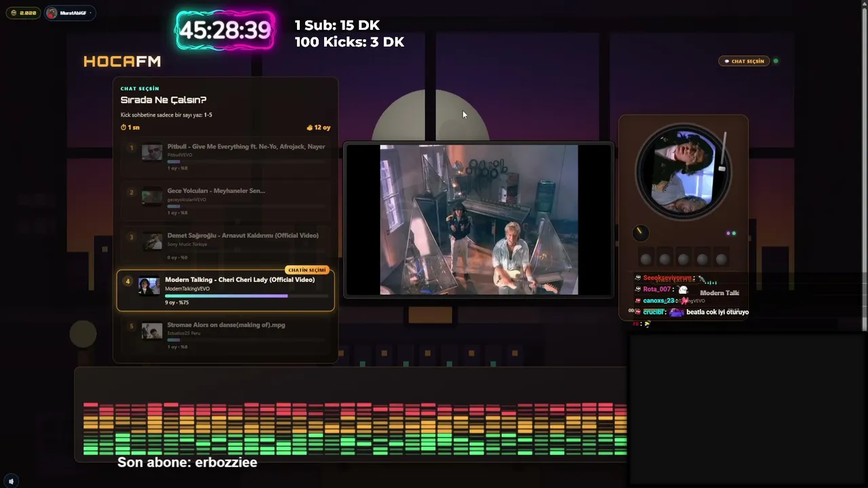Select Pitbull - Give Me Everything song title
The height and width of the screenshot is (488, 868).
click(x=246, y=146)
